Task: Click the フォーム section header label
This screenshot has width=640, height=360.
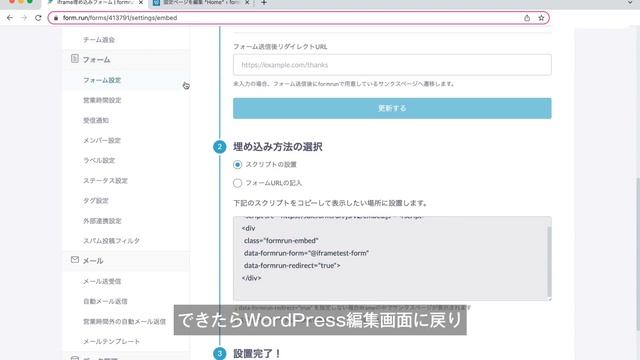Action: click(96, 60)
